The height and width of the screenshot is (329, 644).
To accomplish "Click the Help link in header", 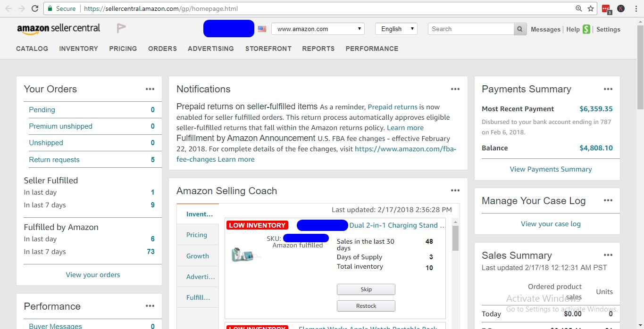I will 573,29.
